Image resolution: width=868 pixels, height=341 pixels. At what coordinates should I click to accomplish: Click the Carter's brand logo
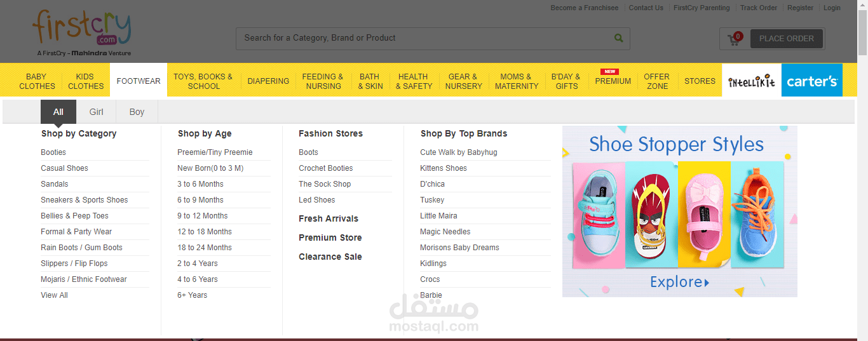812,81
